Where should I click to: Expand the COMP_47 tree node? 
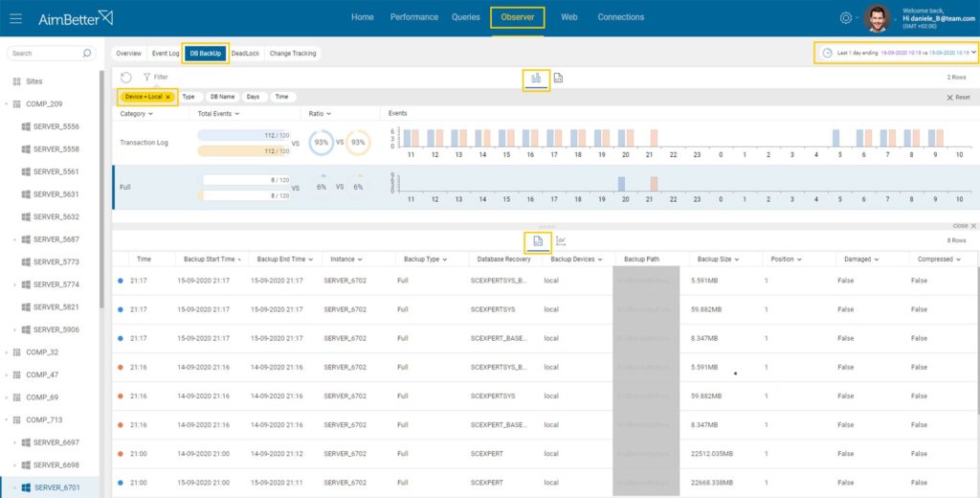pos(7,374)
